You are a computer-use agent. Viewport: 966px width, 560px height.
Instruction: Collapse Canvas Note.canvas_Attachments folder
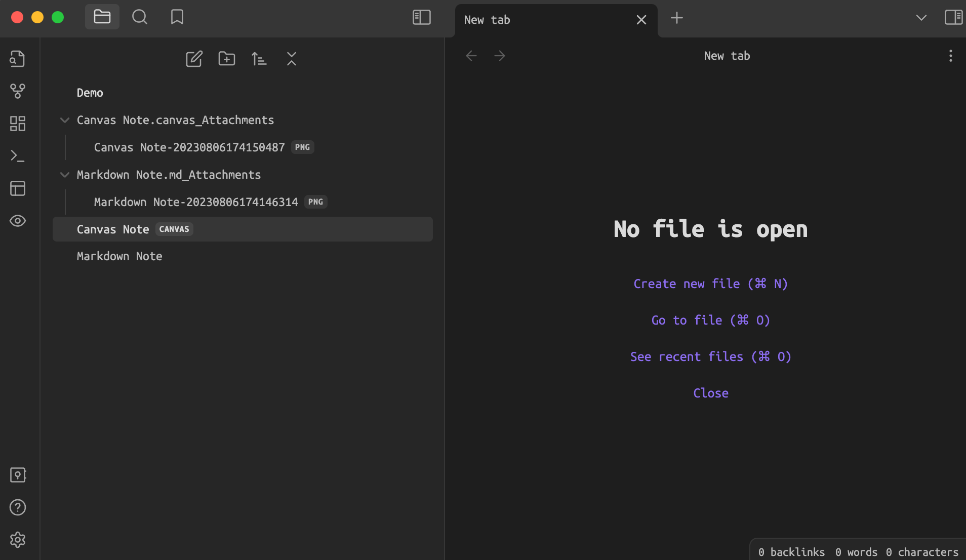pos(65,120)
